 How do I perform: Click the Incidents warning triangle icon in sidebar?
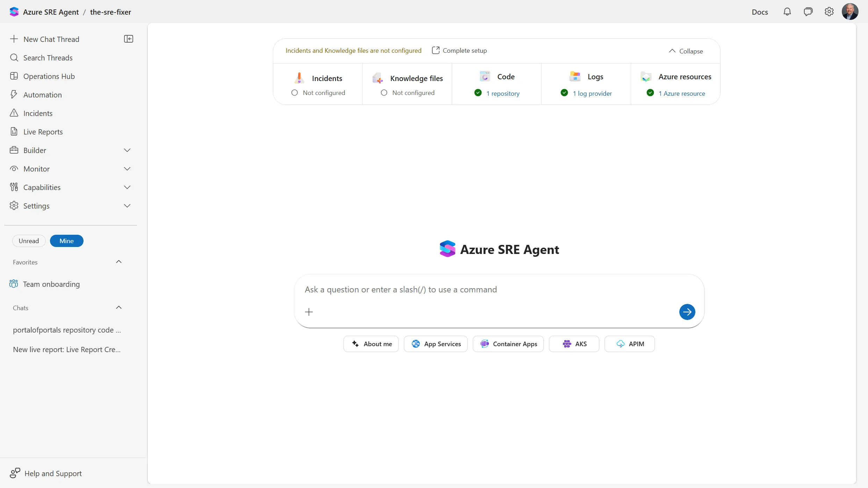click(14, 113)
